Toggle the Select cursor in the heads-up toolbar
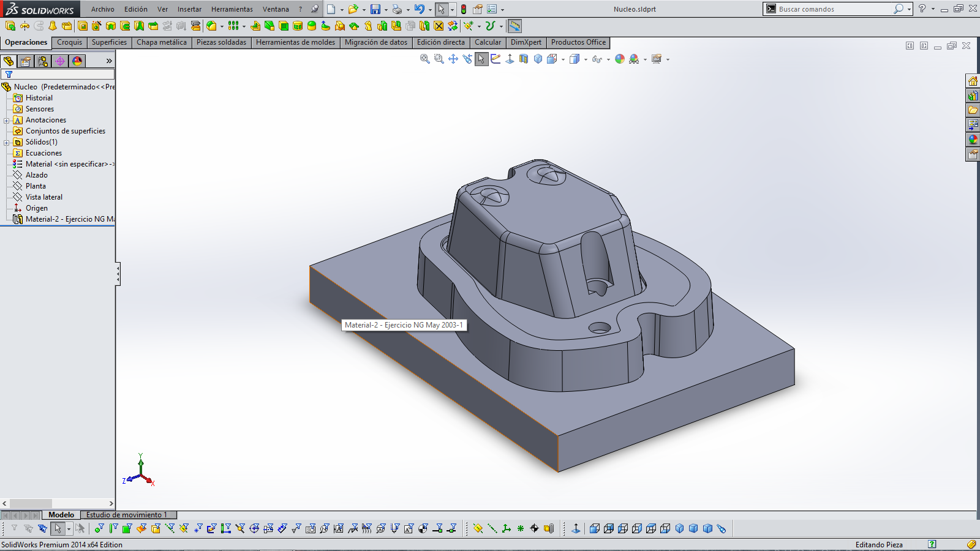980x551 pixels. (481, 59)
